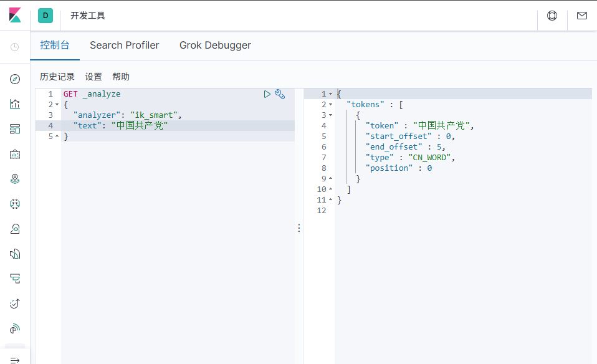597x364 pixels.
Task: Fold the token object at response line 3
Action: [330, 115]
